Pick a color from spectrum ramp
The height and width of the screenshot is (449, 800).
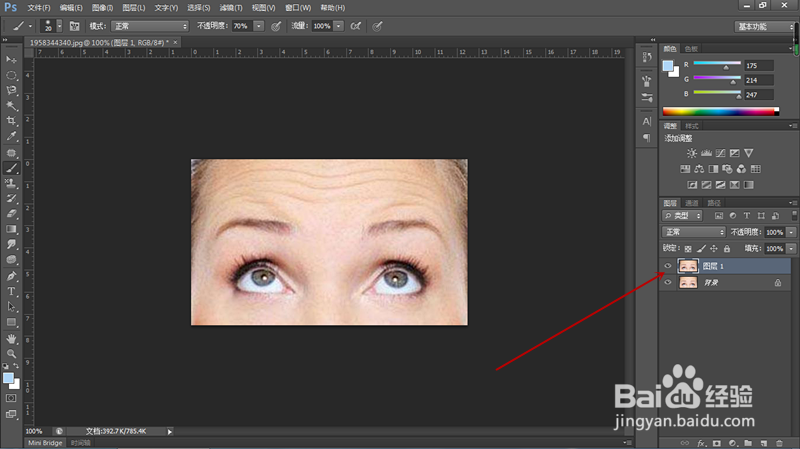point(720,112)
